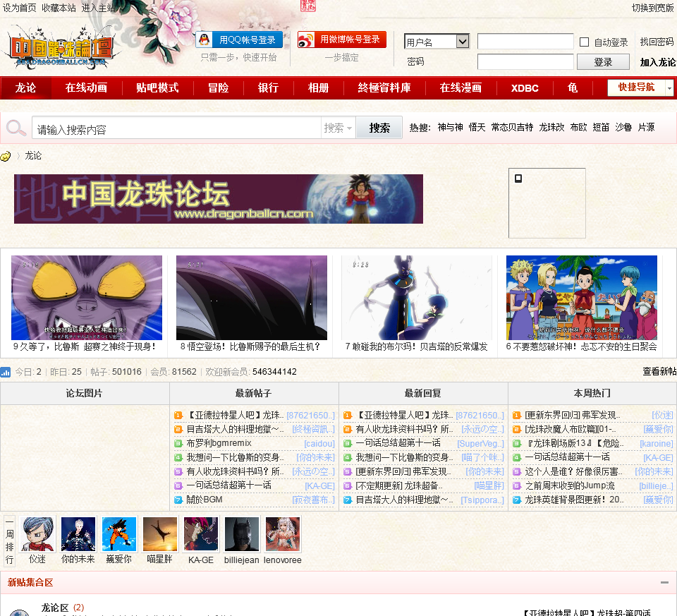
Task: Click the magnifier search icon
Action: click(16, 128)
